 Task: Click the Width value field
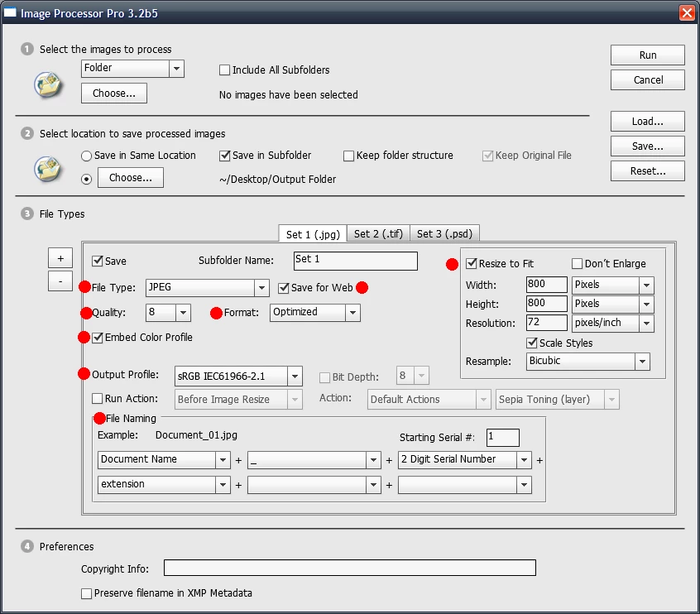click(x=546, y=285)
